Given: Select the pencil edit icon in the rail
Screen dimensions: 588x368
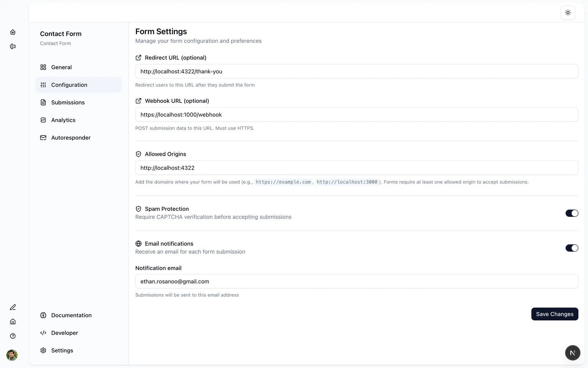Looking at the screenshot, I should point(13,307).
